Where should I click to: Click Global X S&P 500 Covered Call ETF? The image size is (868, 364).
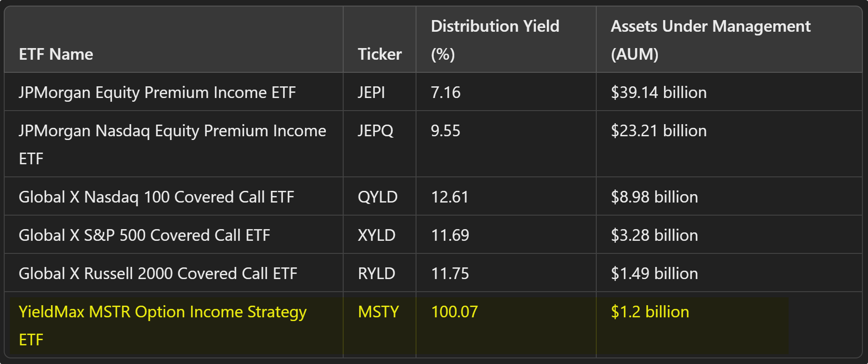[x=144, y=235]
